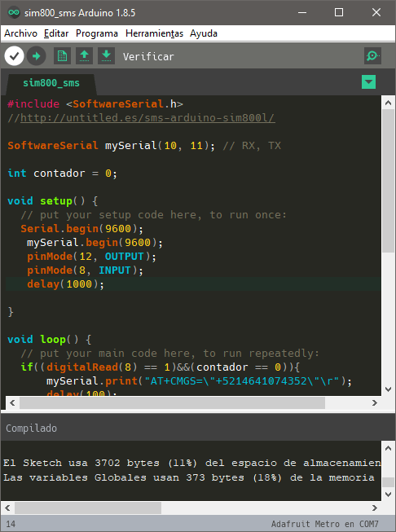
Task: Click the console's scroll-down arrow
Action: [x=388, y=495]
